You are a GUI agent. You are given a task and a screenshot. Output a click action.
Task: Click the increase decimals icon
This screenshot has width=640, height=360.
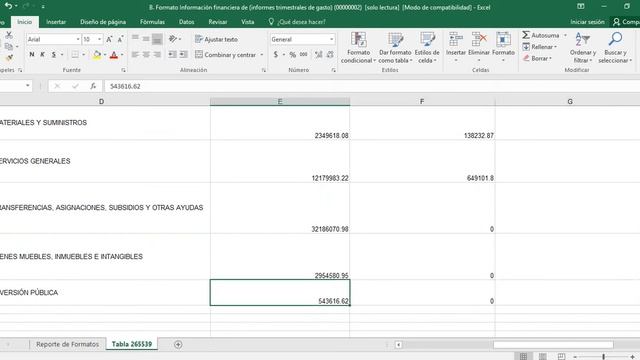pos(319,54)
